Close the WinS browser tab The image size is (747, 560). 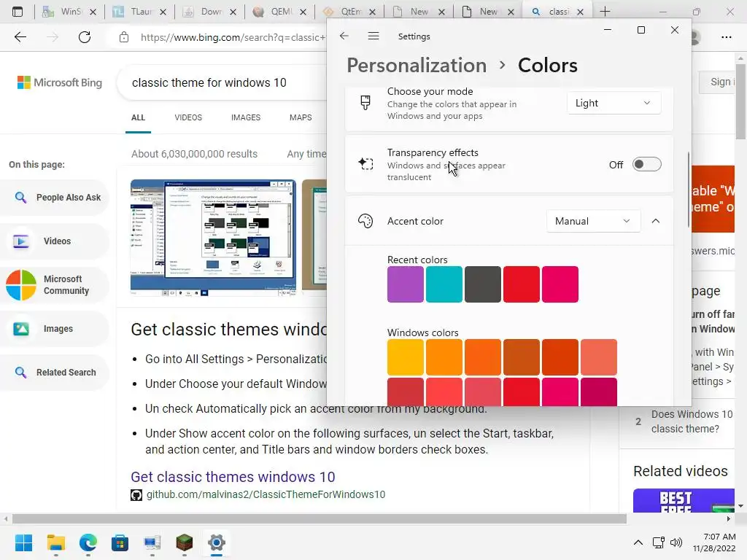93,12
